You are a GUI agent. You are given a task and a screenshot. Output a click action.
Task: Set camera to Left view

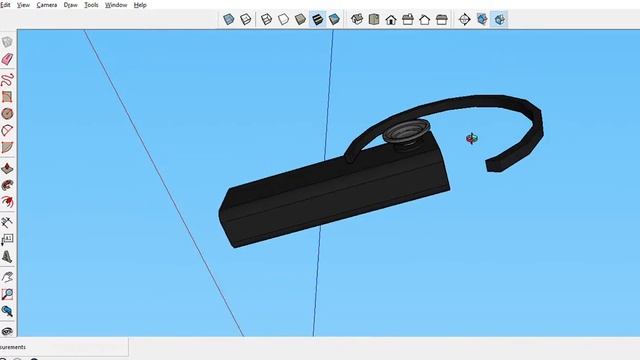pos(442,19)
